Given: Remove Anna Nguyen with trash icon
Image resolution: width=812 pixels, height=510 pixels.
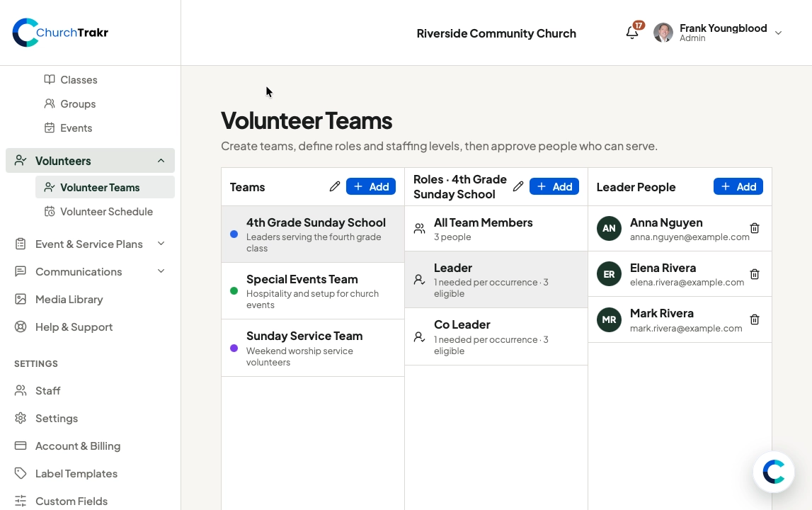Looking at the screenshot, I should [755, 228].
